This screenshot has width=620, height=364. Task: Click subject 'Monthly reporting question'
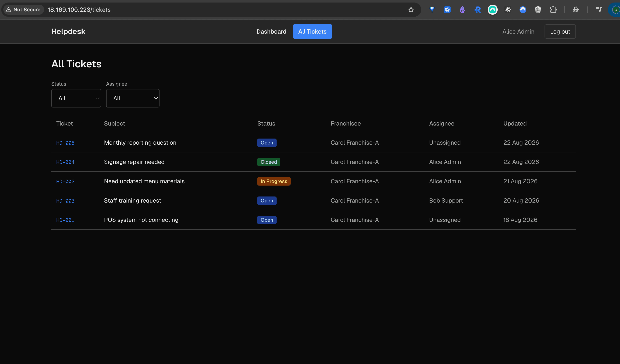(x=140, y=143)
